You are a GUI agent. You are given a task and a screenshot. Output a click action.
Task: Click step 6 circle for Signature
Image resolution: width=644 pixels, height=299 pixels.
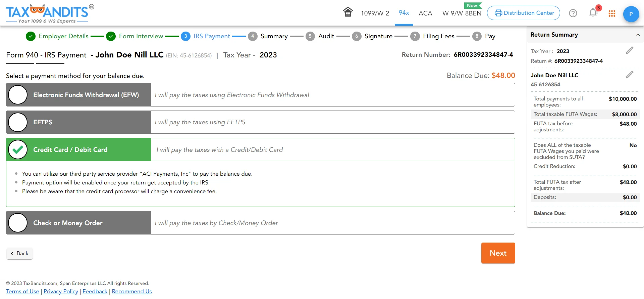[357, 36]
